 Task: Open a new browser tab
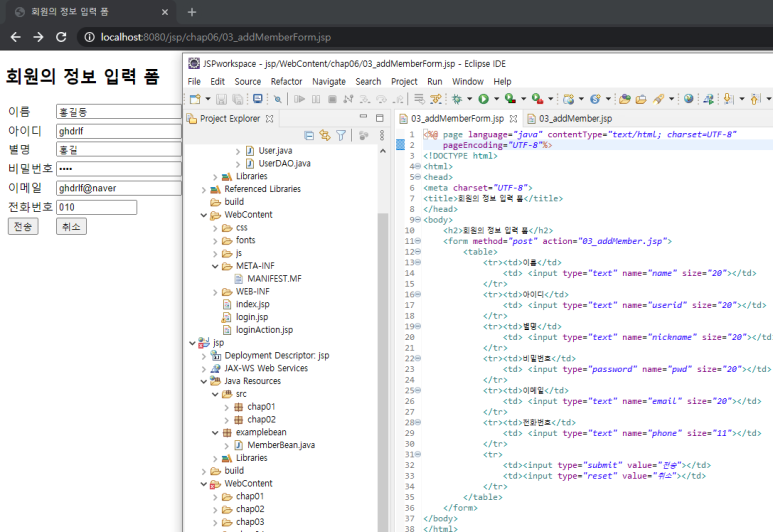point(192,12)
